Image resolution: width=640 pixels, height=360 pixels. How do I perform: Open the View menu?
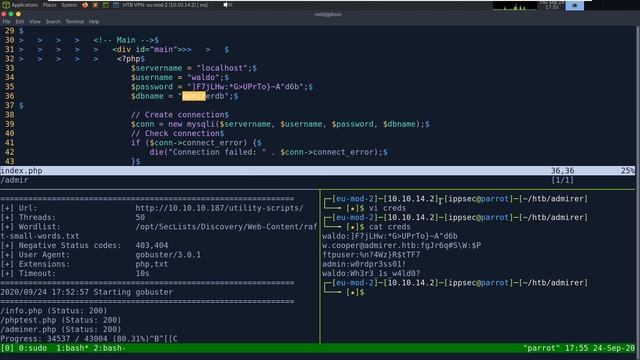35,22
